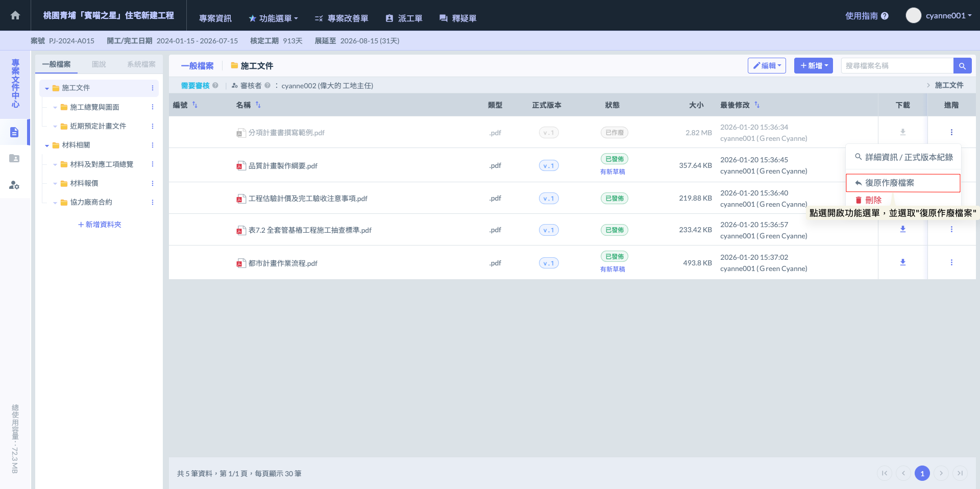Click the 搜尋檔案名稱 search field
The height and width of the screenshot is (489, 980).
pos(897,66)
